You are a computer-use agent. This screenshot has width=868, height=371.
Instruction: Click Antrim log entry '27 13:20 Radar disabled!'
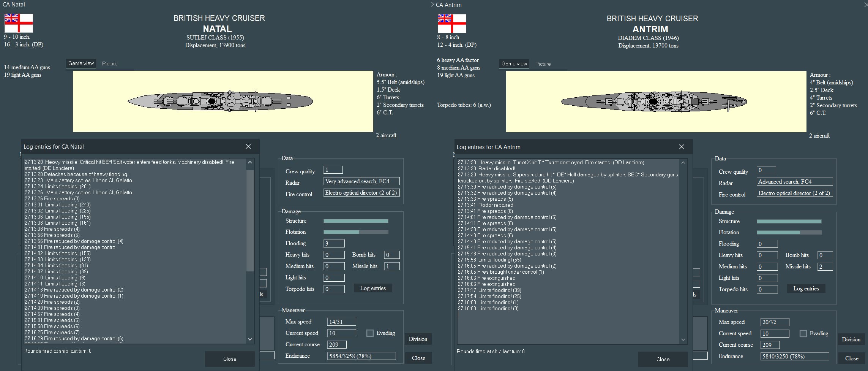point(486,168)
